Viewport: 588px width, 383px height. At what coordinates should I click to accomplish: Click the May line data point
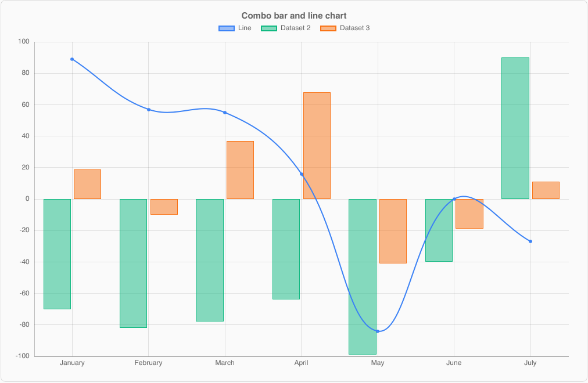[378, 331]
